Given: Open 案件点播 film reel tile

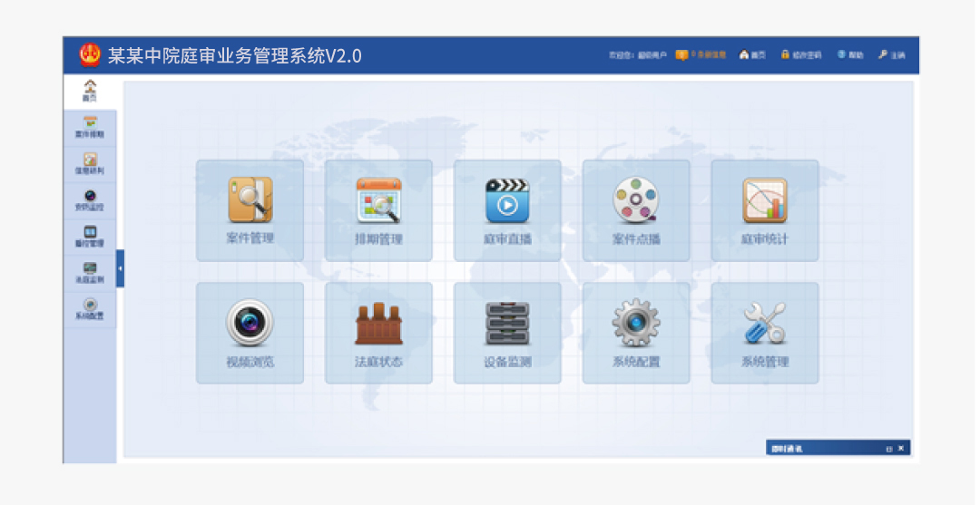Looking at the screenshot, I should (x=636, y=210).
